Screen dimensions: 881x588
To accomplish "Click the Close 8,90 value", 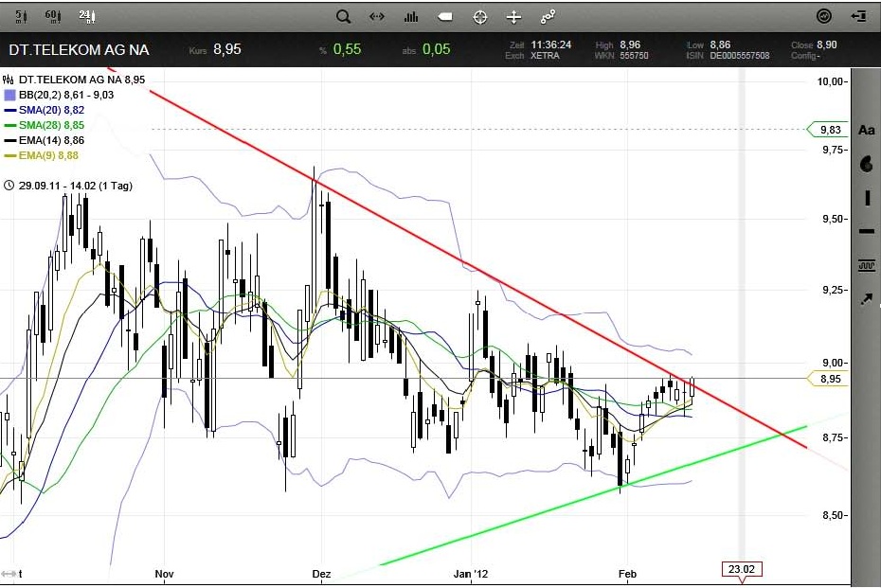I will pyautogui.click(x=826, y=45).
